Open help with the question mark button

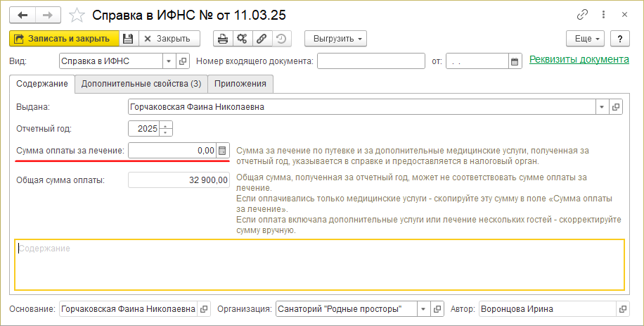pos(620,39)
